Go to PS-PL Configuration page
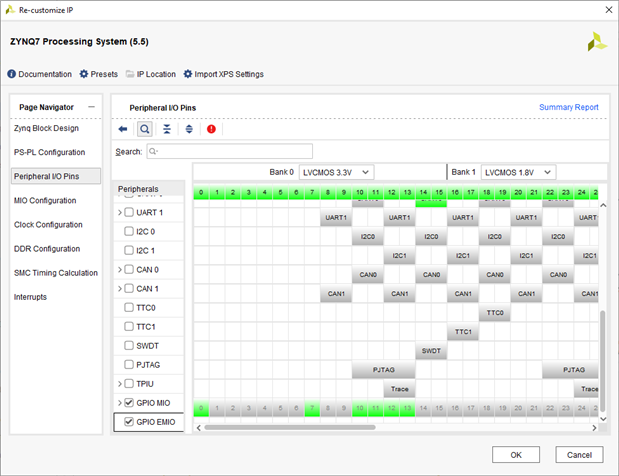 (49, 152)
